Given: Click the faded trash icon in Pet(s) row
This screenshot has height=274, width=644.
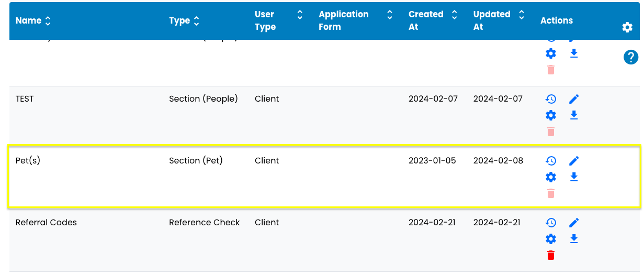Looking at the screenshot, I should 550,193.
